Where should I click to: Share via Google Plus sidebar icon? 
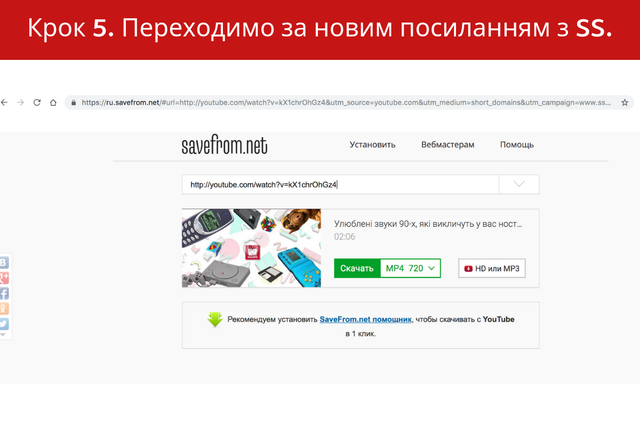pos(4,278)
